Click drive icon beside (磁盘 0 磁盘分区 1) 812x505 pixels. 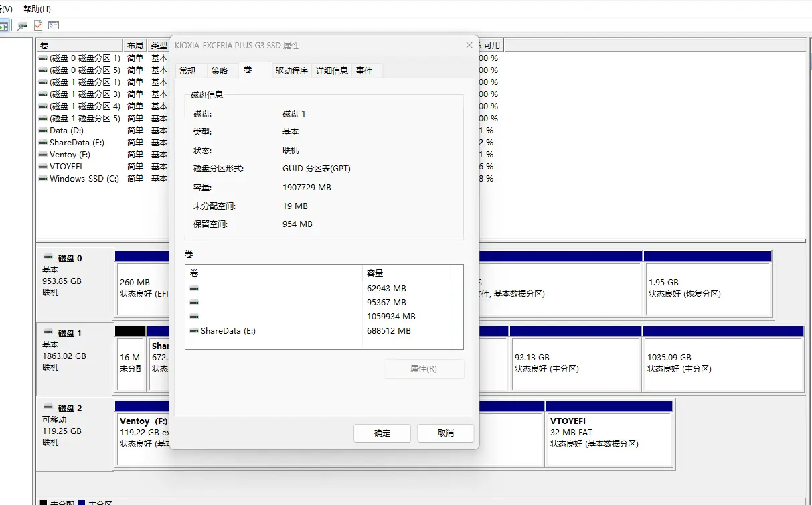pos(43,58)
